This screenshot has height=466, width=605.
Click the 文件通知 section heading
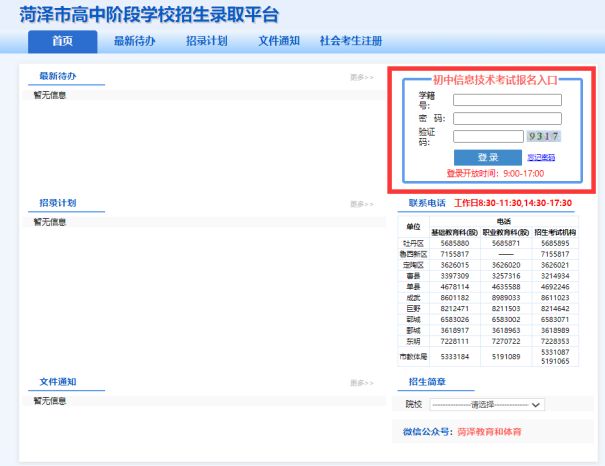coord(58,382)
